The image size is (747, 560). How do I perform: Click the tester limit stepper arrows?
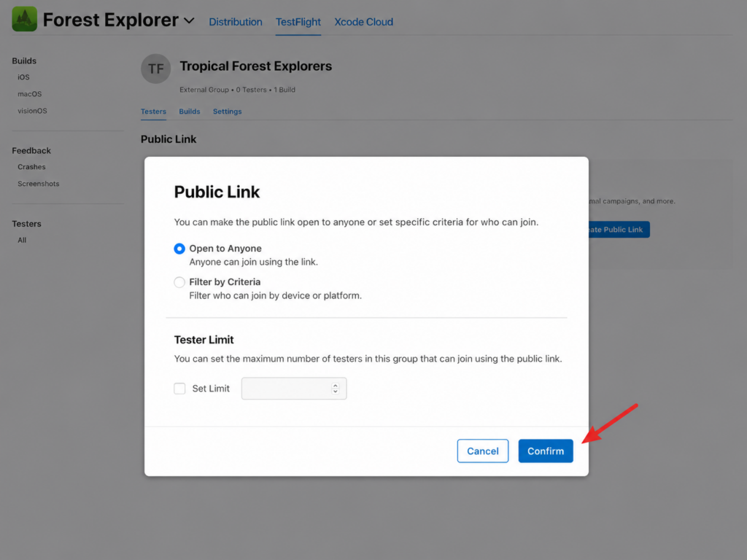[336, 389]
